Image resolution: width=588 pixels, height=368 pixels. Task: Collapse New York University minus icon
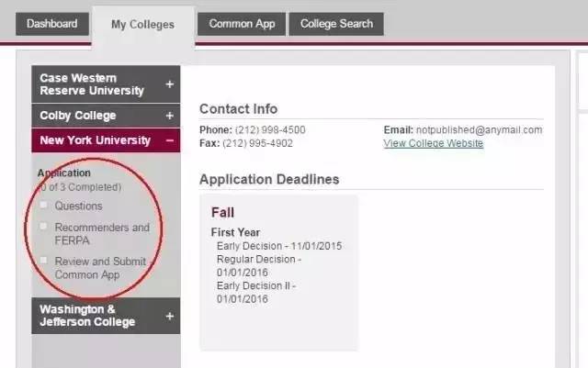(x=169, y=140)
